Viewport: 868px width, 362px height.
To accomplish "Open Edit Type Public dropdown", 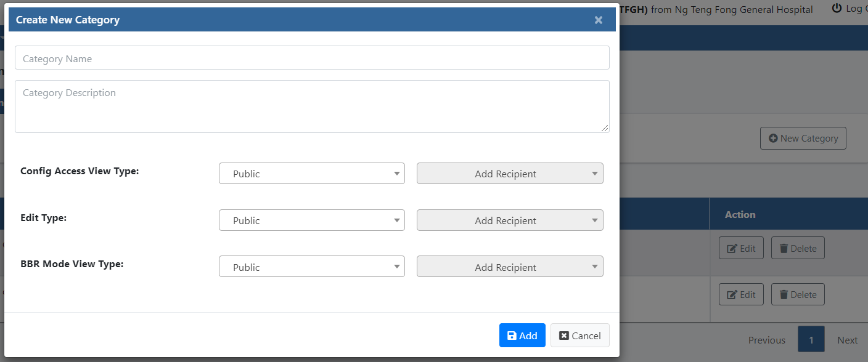I will point(312,220).
